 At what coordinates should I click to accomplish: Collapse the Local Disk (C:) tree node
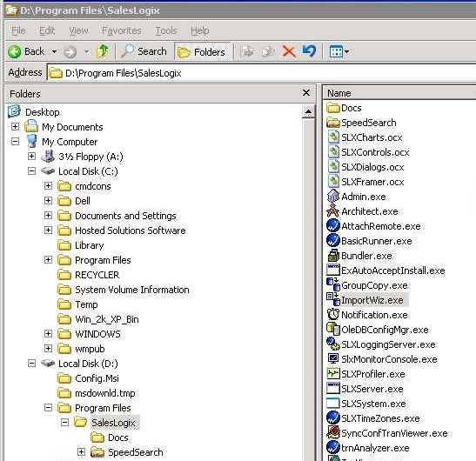point(31,171)
